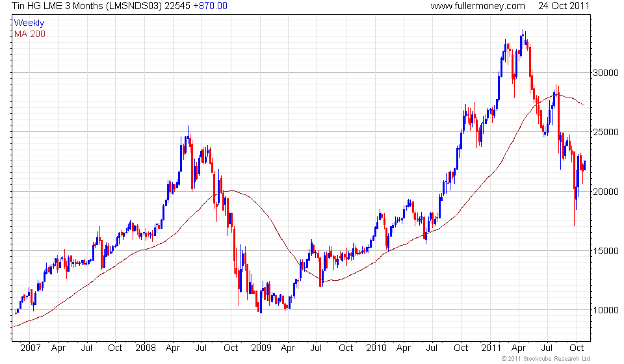
Task: Click the chart date '24 Oct 2011'
Action: tap(564, 6)
